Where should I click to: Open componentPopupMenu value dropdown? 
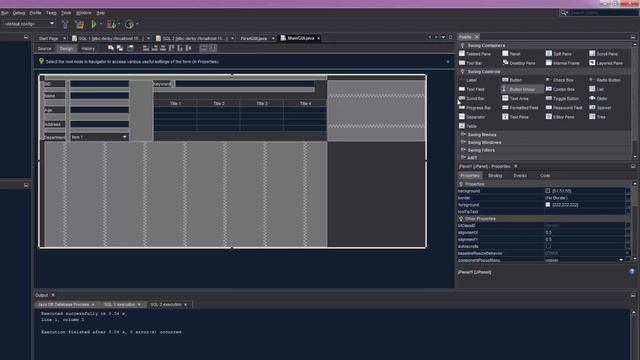click(x=621, y=260)
